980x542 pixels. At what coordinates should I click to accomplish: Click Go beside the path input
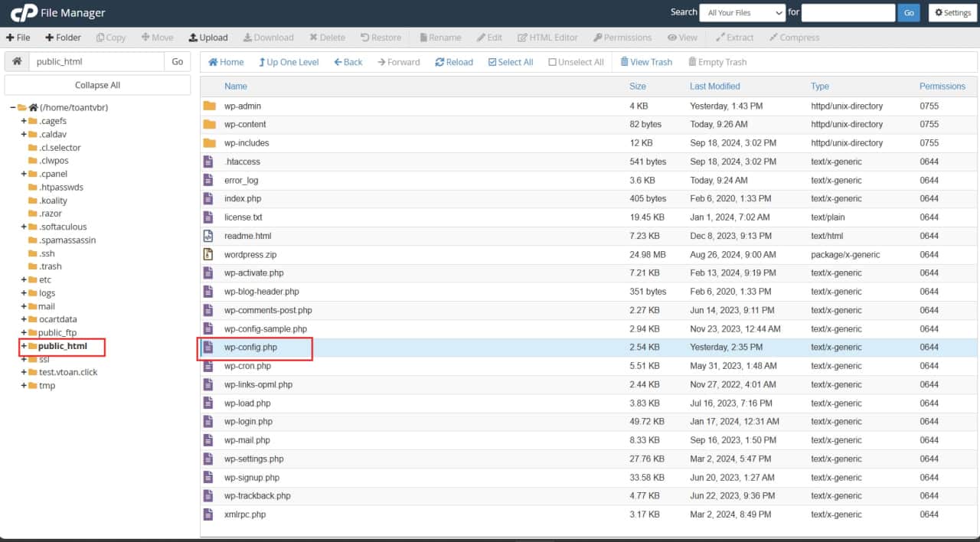[178, 61]
